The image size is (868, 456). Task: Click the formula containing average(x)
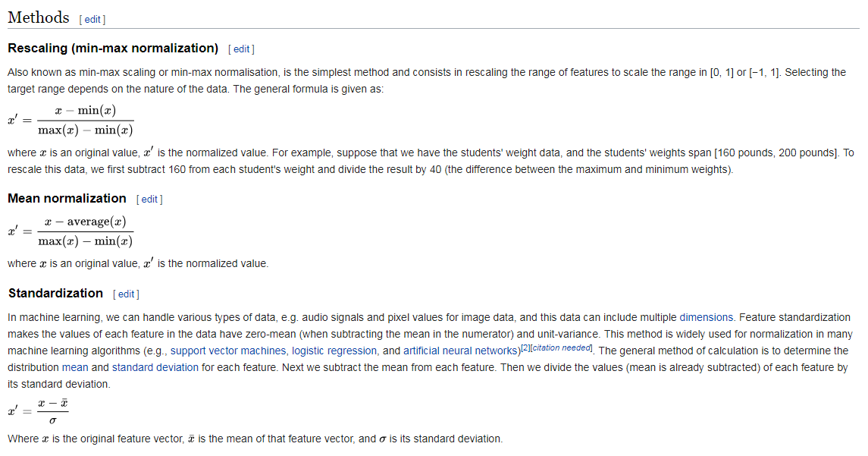click(71, 231)
